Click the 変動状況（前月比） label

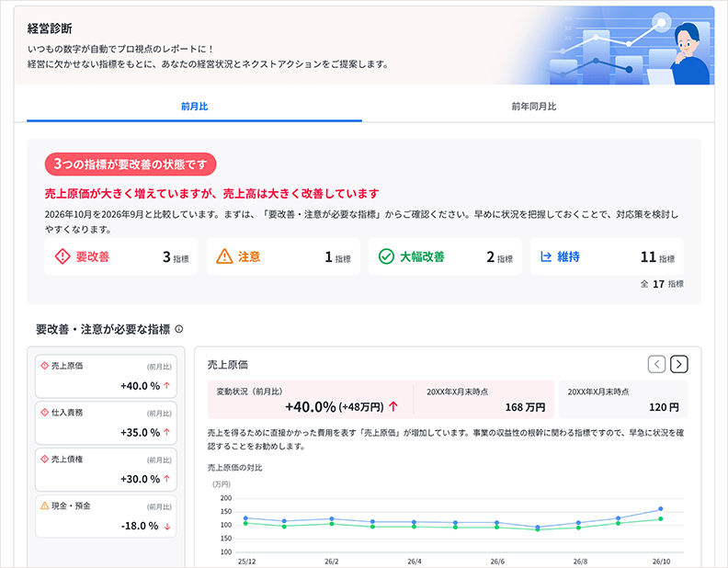point(249,392)
